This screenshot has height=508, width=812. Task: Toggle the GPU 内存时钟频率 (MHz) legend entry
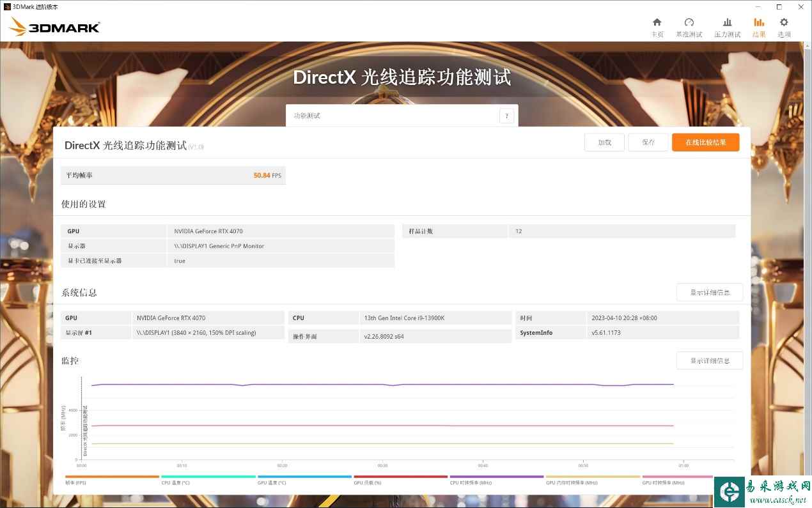[x=593, y=479]
